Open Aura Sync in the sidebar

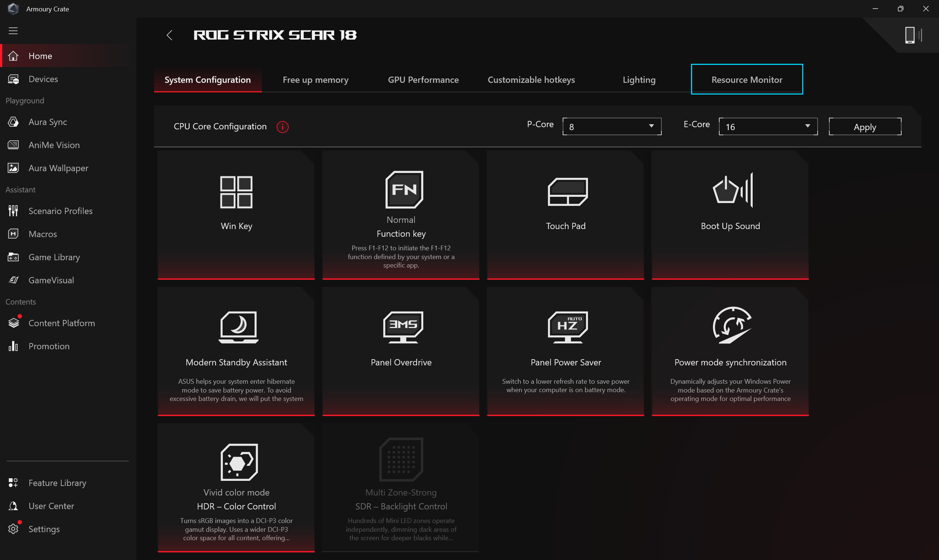click(68, 122)
